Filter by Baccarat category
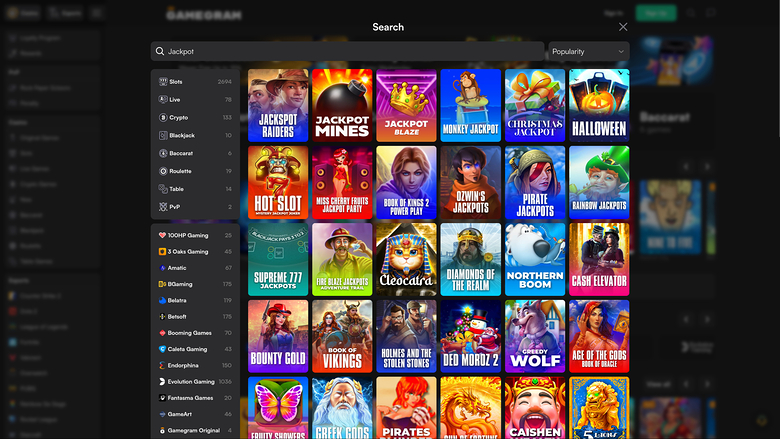The height and width of the screenshot is (439, 780). coord(195,153)
